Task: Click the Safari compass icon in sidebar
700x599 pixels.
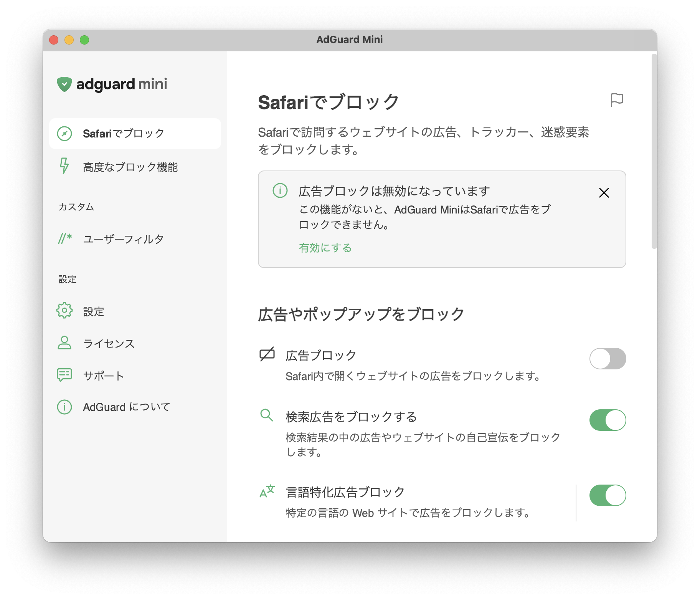Action: click(x=64, y=134)
